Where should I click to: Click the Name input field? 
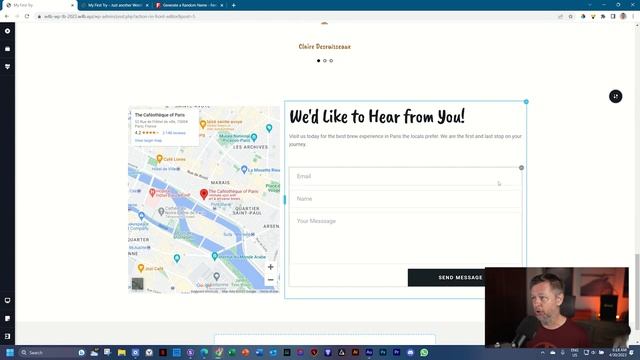point(405,199)
